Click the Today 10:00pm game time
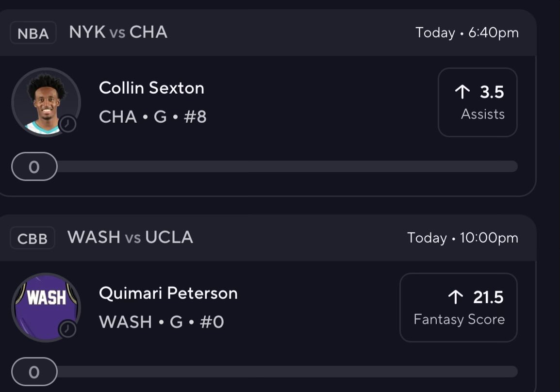This screenshot has height=392, width=560. [462, 238]
